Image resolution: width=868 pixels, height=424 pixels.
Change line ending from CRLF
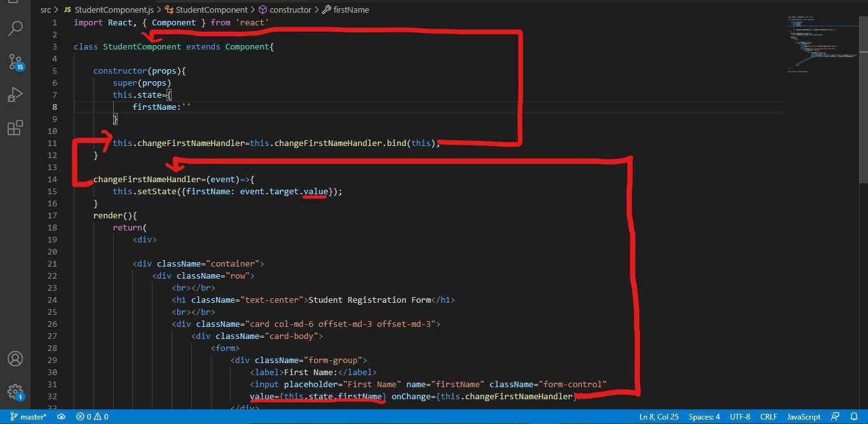click(768, 417)
